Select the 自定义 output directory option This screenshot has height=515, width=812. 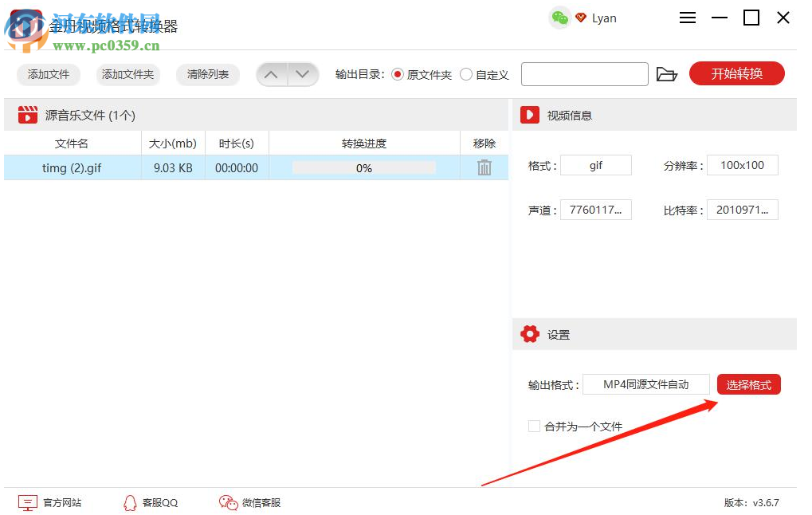coord(465,74)
